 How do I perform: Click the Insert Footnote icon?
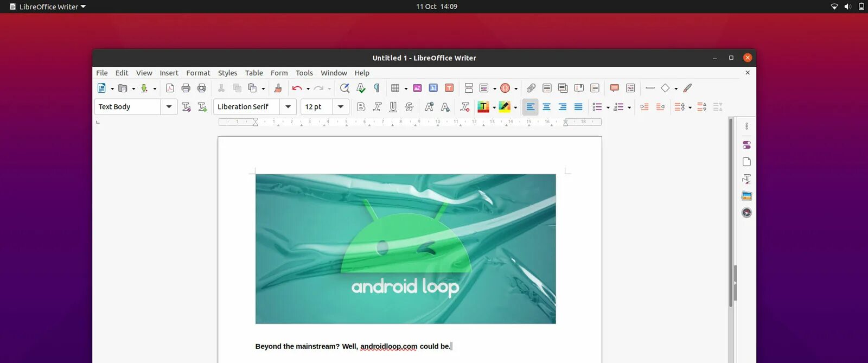pyautogui.click(x=547, y=88)
